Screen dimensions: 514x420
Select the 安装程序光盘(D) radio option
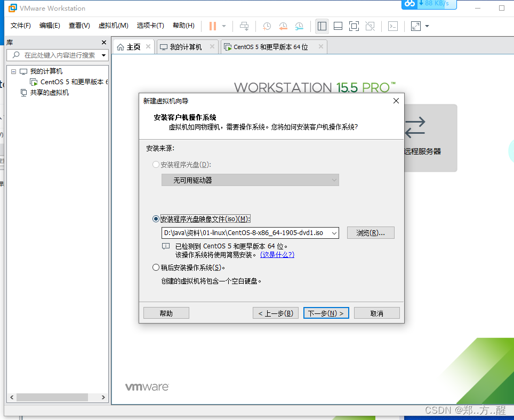pos(156,165)
